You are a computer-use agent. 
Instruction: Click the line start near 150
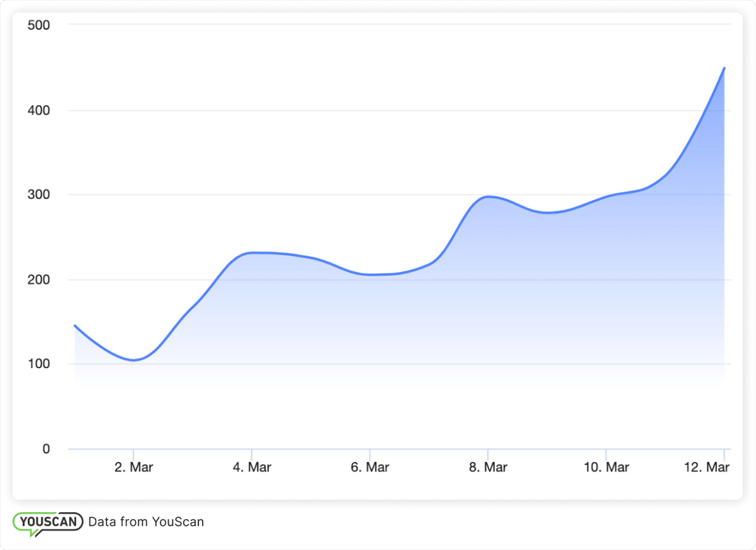click(x=75, y=326)
